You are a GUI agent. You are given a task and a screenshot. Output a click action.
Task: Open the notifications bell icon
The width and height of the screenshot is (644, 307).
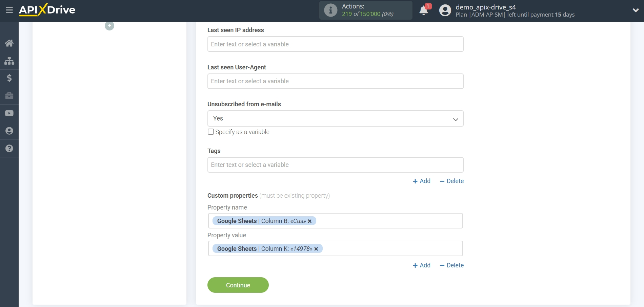click(x=423, y=10)
